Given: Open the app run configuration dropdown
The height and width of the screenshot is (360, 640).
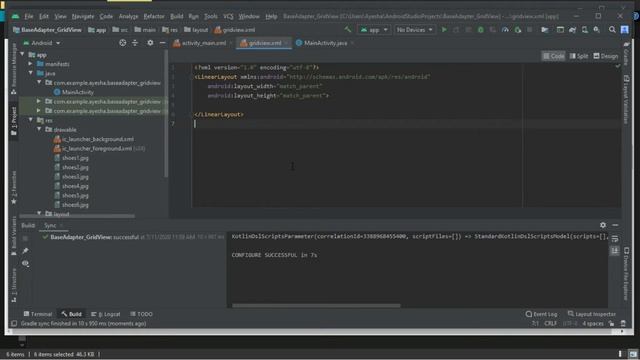Looking at the screenshot, I should tap(373, 30).
